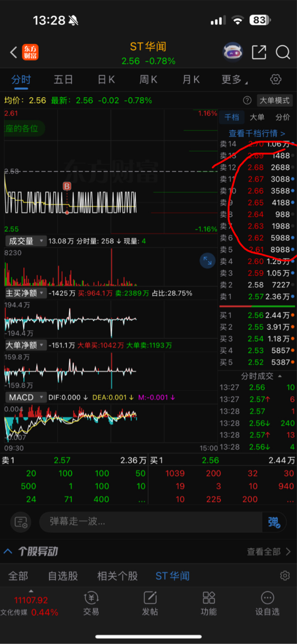This screenshot has height=644, width=297.
Task: Expand the index ticker arrow above 11107.92
Action: pyautogui.click(x=31, y=591)
